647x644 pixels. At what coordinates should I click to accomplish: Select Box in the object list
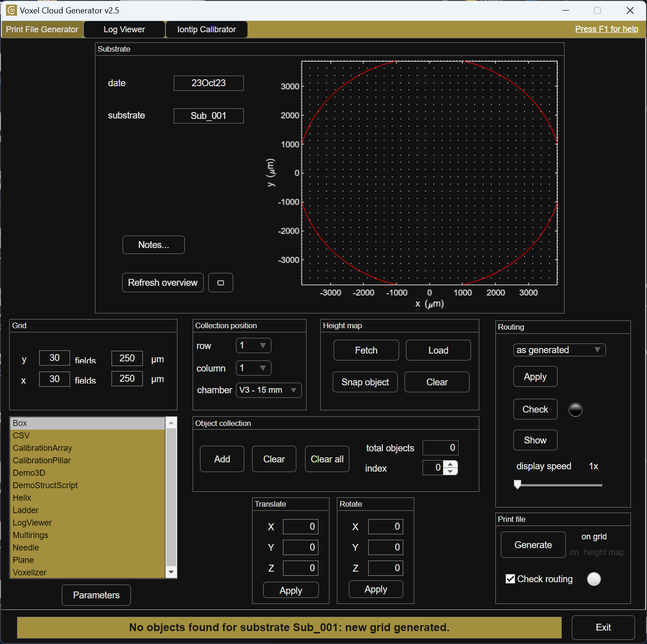[88, 423]
